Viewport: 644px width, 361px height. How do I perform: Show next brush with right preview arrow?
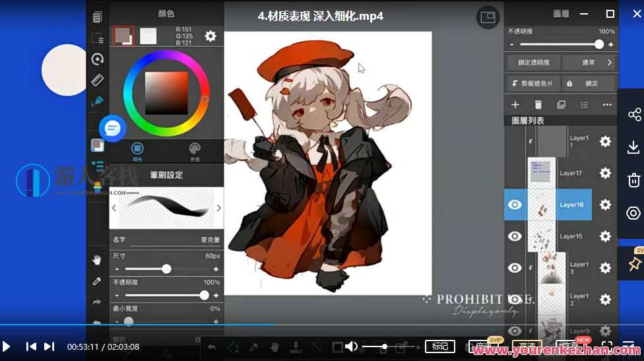219,208
